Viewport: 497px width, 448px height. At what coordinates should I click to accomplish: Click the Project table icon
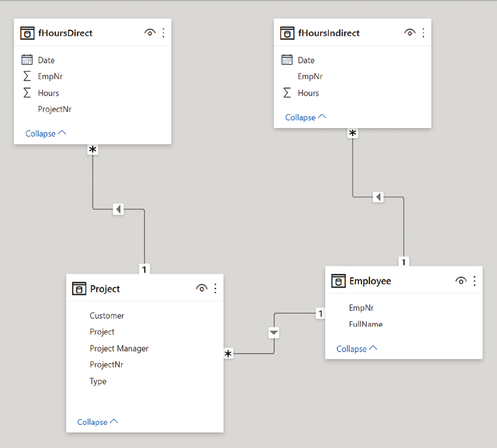point(80,289)
